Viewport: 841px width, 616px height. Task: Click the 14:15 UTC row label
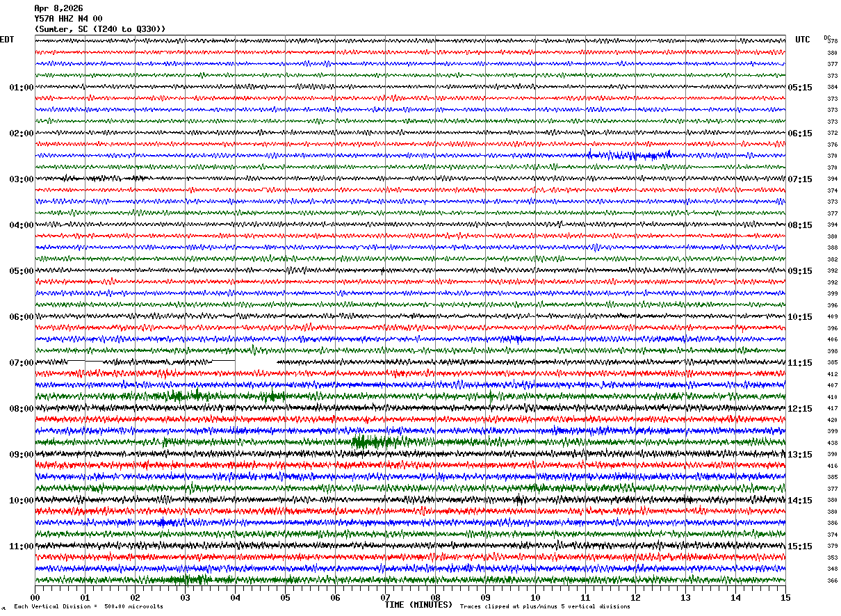pos(800,501)
